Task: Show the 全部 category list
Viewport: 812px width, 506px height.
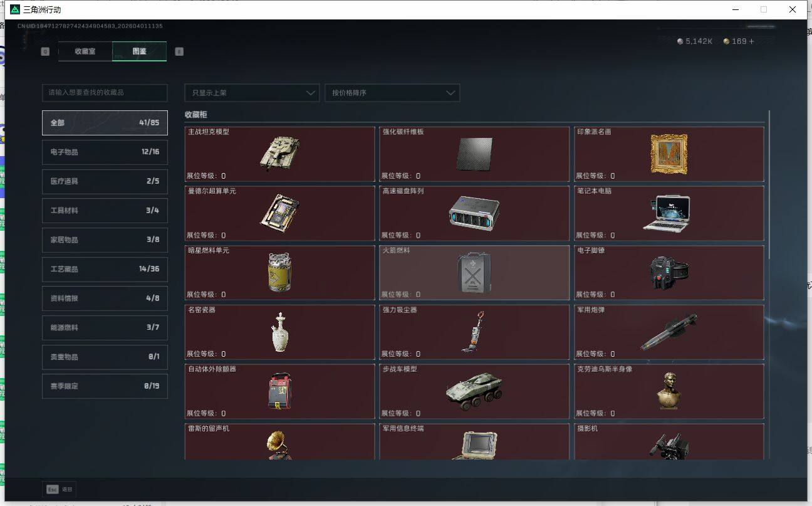Action: 105,123
